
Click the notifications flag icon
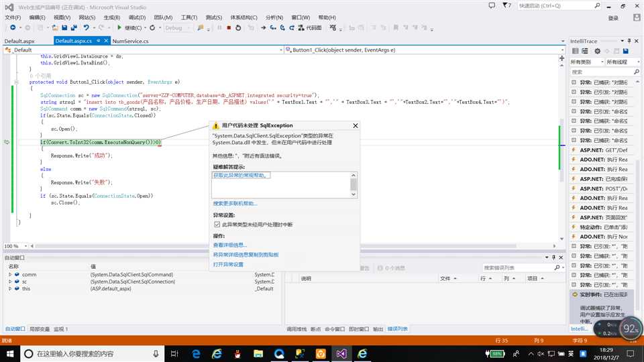506,6
